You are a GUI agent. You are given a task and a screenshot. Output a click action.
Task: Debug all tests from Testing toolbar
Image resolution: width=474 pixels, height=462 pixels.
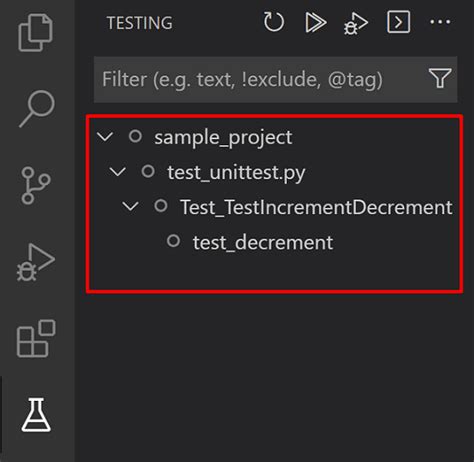coord(356,23)
